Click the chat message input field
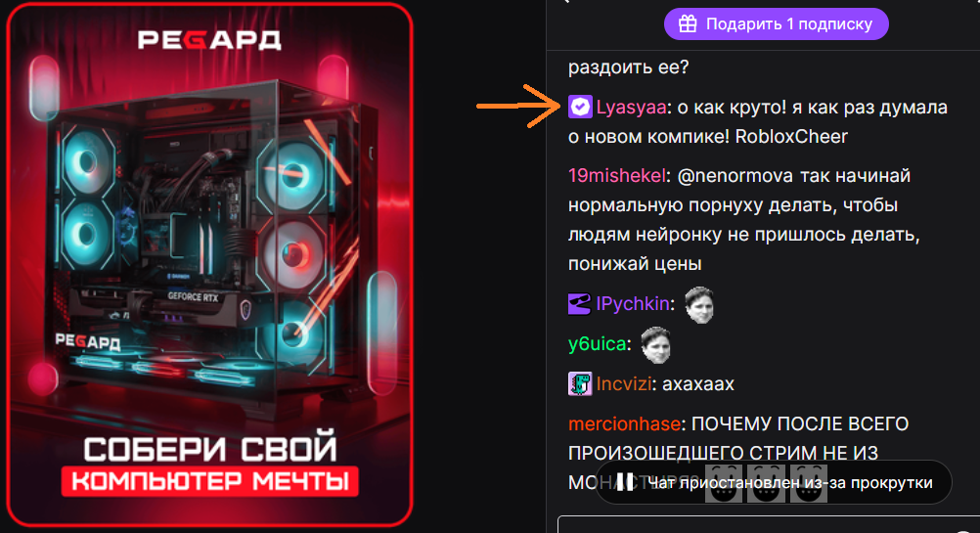Screen dimensions: 980x533 (x=769, y=524)
